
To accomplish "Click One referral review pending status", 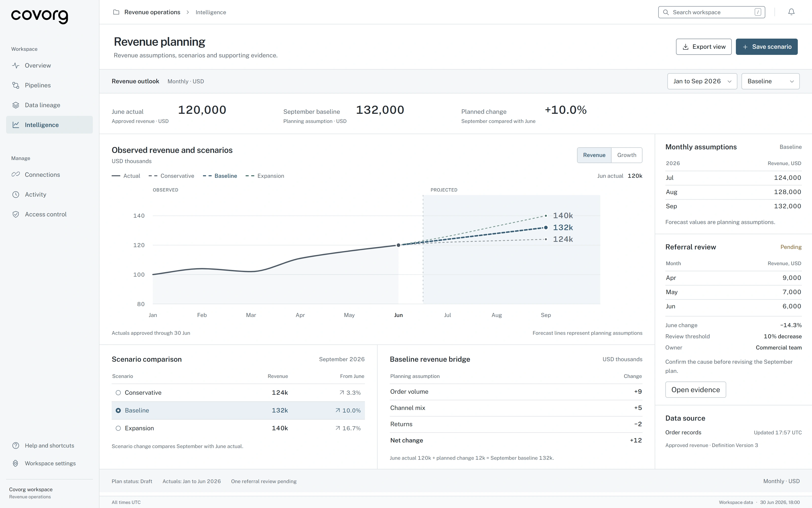I will pos(264,482).
